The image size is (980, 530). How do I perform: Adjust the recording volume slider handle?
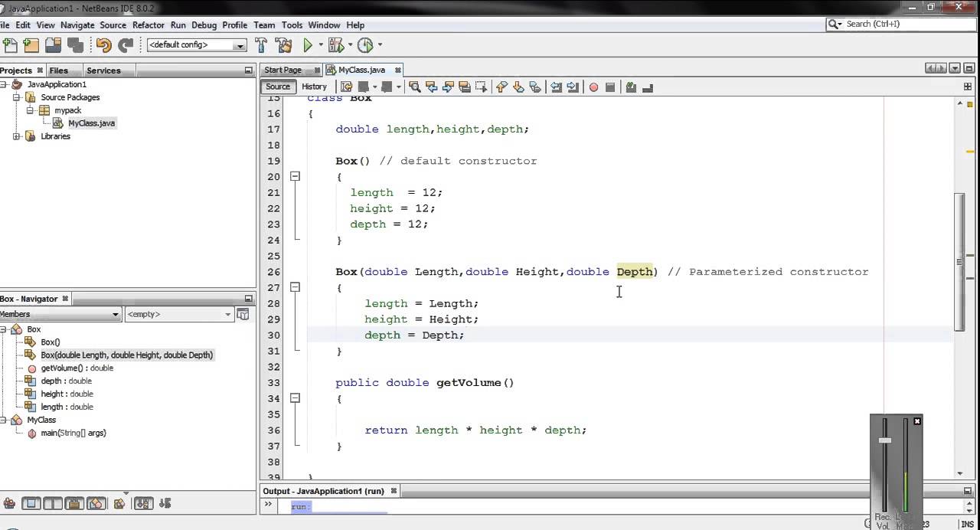(x=885, y=440)
